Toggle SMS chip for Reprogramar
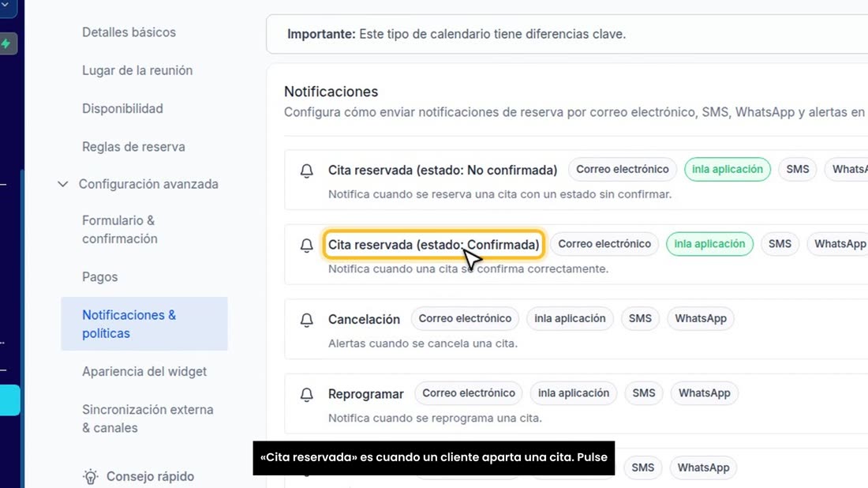 [643, 393]
